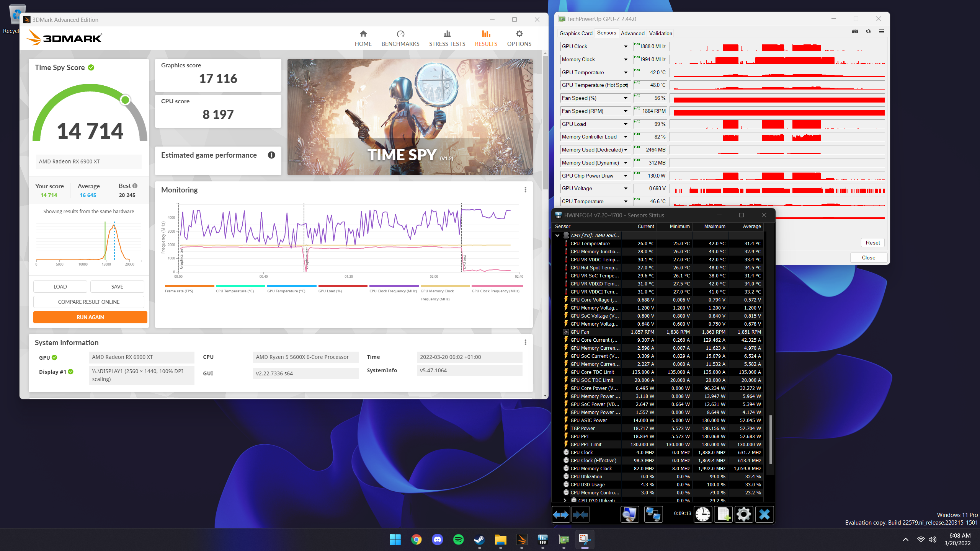
Task: Start logging with HWiNFO report icon
Action: (723, 514)
